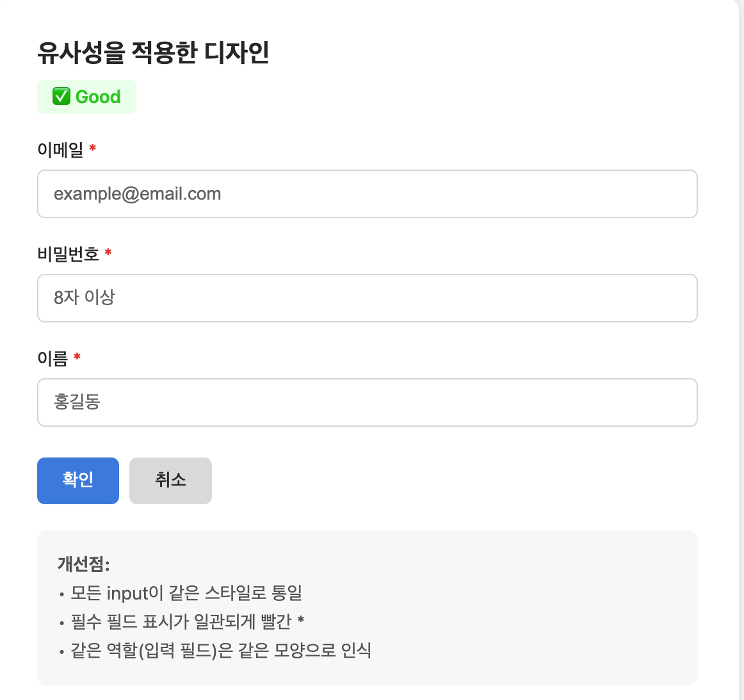
Task: Click the green Good badge text
Action: 98,97
